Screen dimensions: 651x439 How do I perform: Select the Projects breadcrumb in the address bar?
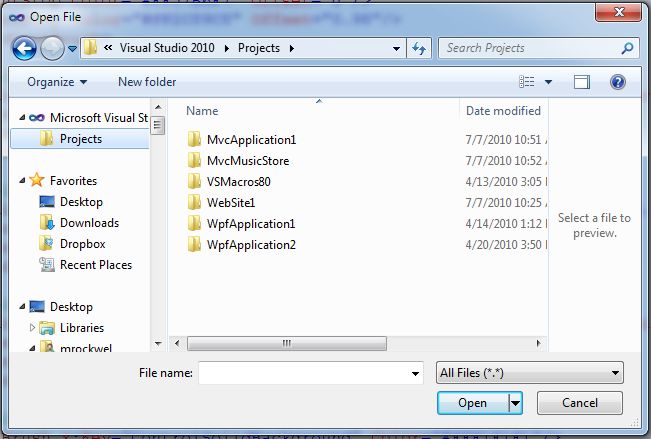click(259, 48)
